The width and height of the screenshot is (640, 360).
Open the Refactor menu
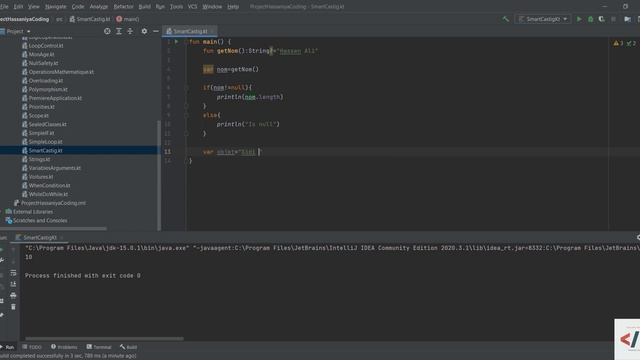123,7
